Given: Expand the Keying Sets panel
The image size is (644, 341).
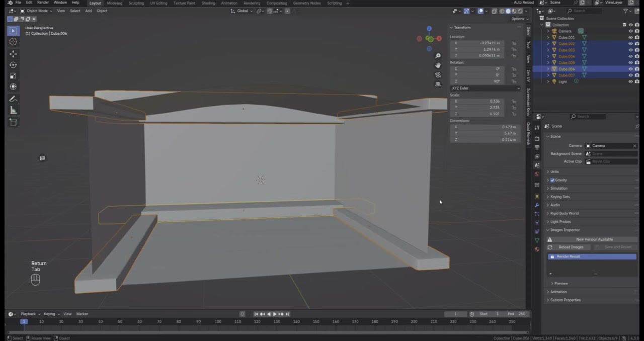Looking at the screenshot, I should (x=559, y=197).
